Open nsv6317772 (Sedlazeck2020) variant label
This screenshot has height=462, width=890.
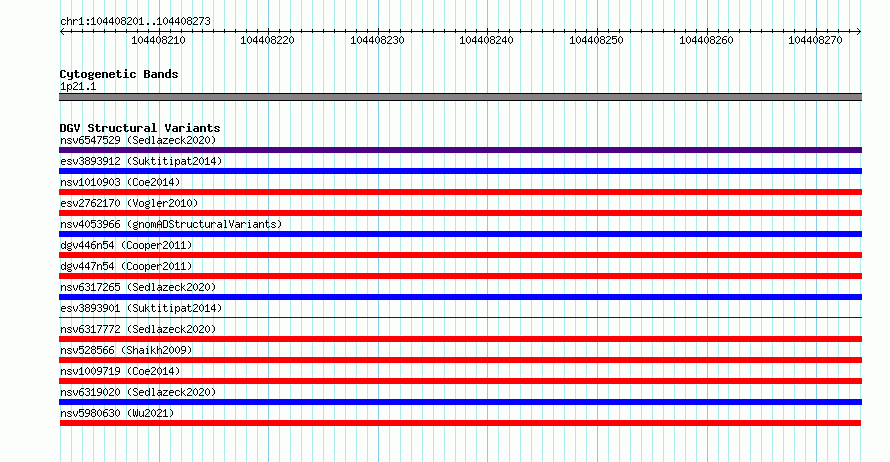point(138,329)
